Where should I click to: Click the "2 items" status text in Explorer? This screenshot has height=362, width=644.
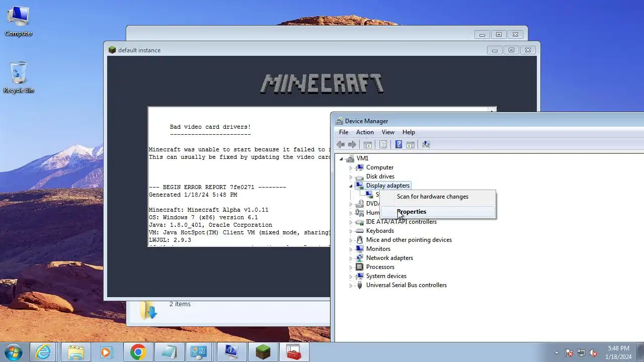click(180, 304)
